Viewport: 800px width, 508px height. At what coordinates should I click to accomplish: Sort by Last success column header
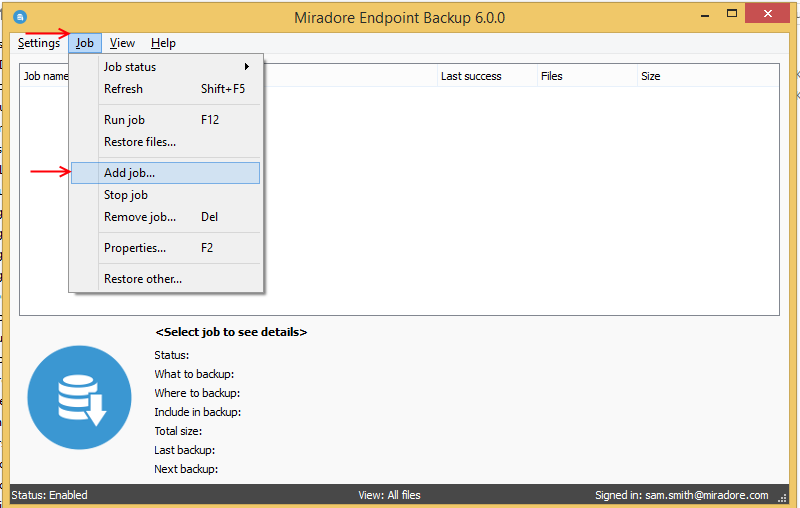tap(487, 76)
